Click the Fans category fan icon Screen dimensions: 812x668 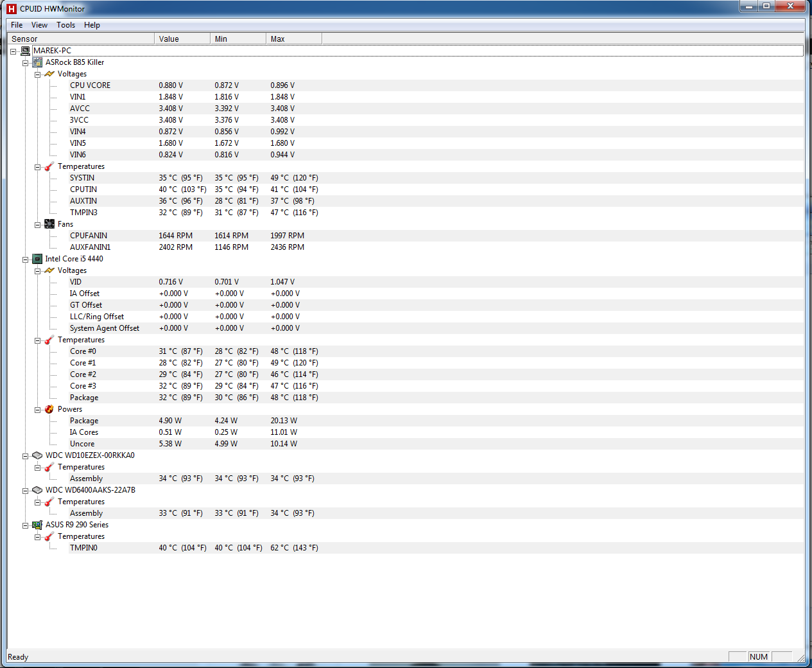pos(49,224)
